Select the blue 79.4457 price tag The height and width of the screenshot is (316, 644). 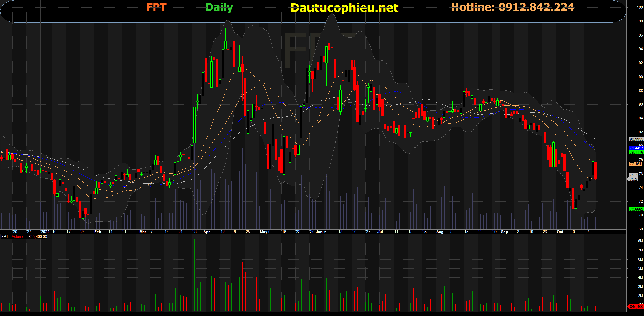click(636, 148)
